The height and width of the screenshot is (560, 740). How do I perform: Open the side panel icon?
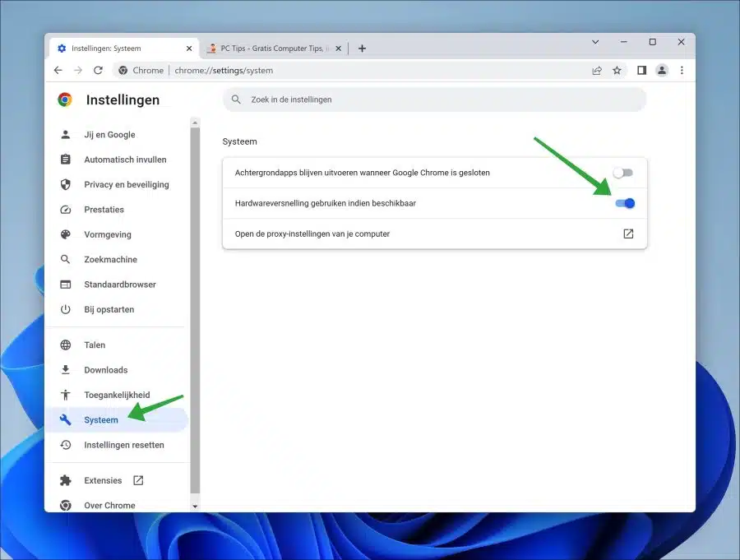tap(642, 71)
